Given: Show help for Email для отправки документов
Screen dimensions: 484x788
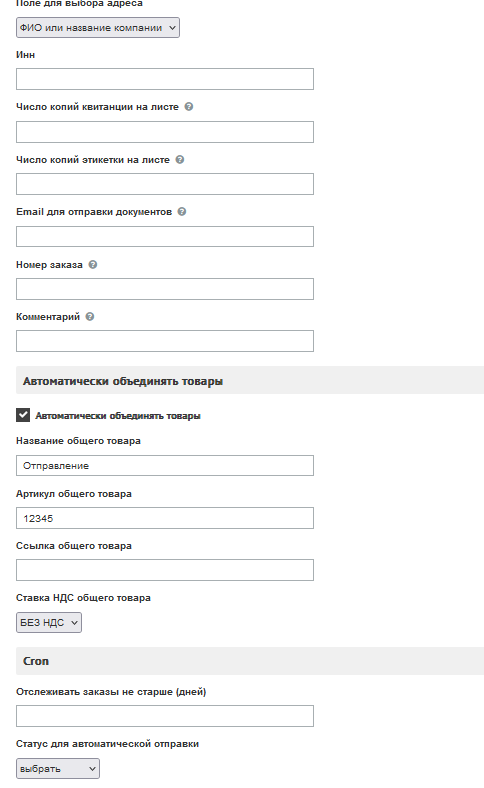Looking at the screenshot, I should tap(181, 212).
